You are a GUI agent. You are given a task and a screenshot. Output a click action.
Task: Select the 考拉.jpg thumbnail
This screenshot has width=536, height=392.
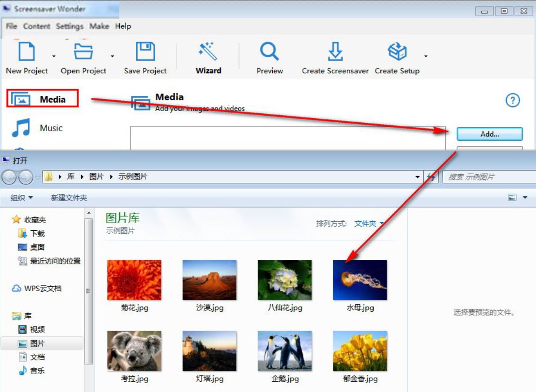[x=134, y=351]
